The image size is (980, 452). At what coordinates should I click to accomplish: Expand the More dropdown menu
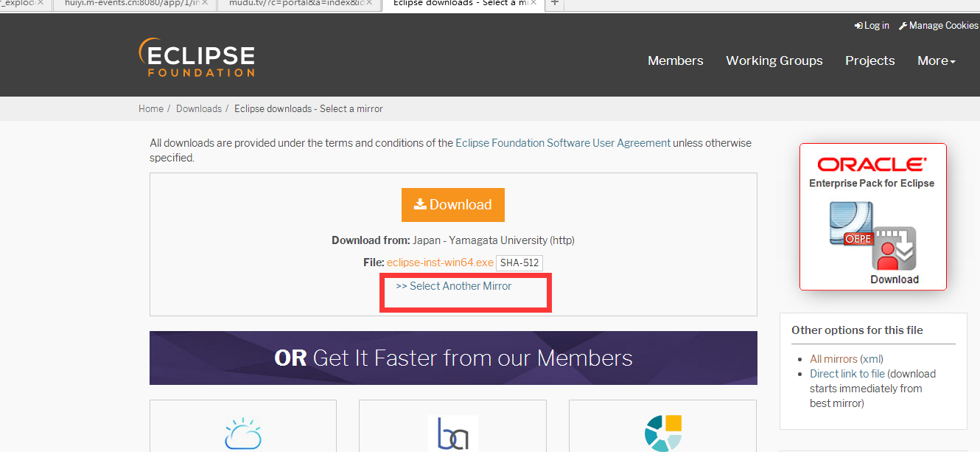[x=937, y=60]
